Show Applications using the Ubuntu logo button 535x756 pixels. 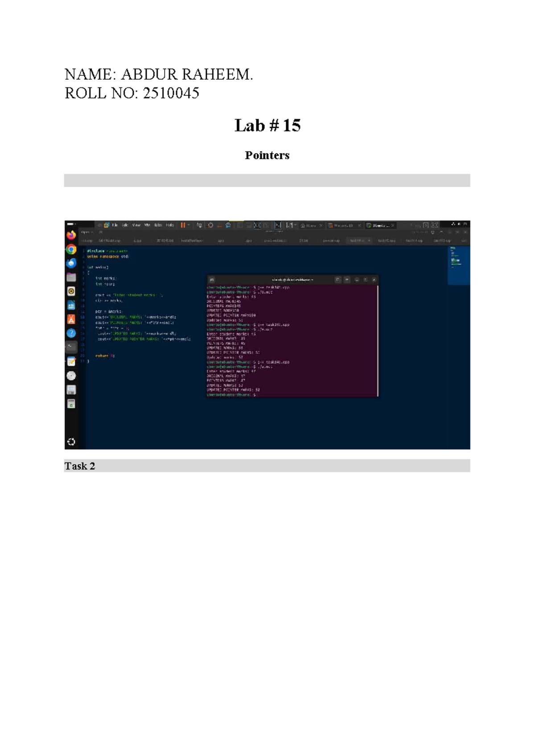click(x=71, y=442)
